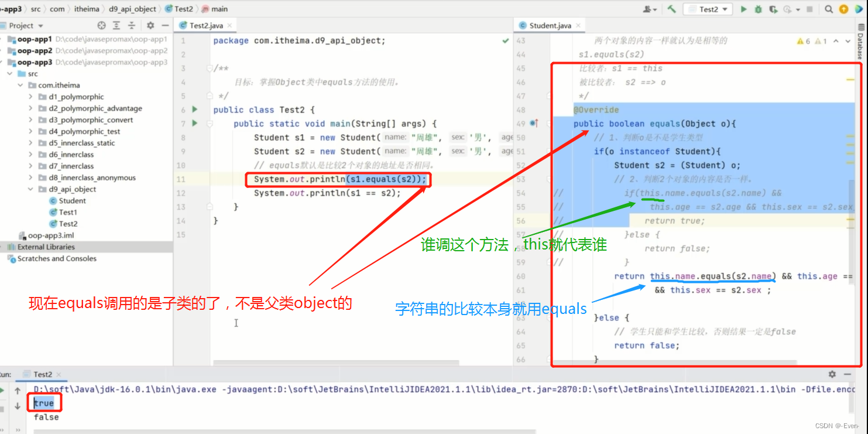Click the yellow warning count 6 indicator

coord(804,41)
